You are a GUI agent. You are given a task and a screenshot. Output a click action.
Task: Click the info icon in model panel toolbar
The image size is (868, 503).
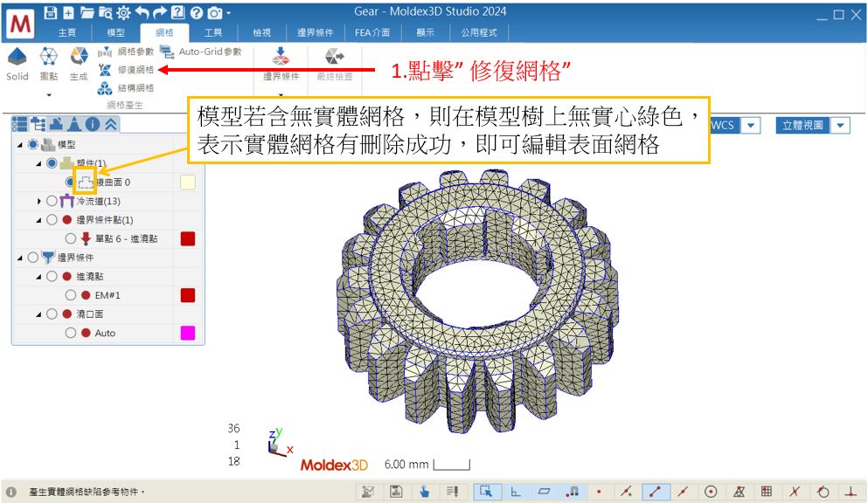click(93, 124)
